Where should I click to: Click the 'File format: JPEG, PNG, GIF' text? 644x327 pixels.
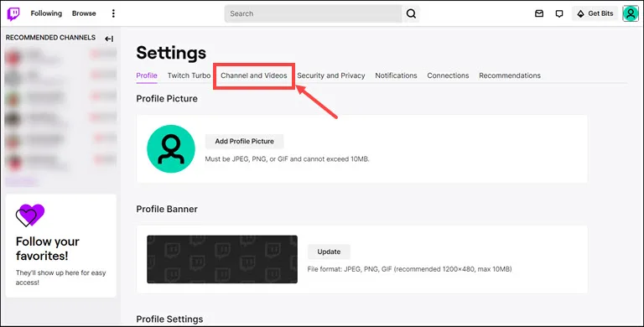point(409,269)
